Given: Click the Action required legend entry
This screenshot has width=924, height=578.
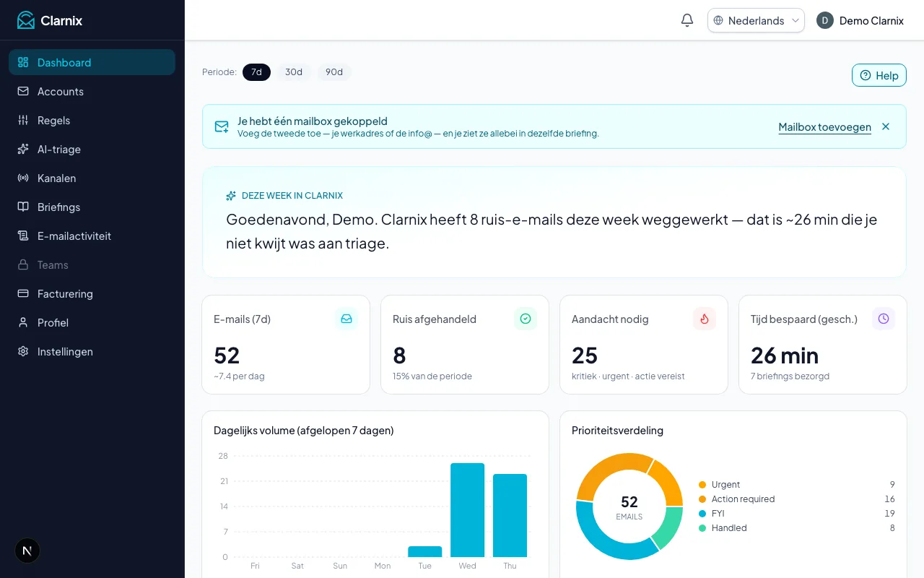Looking at the screenshot, I should (x=797, y=499).
